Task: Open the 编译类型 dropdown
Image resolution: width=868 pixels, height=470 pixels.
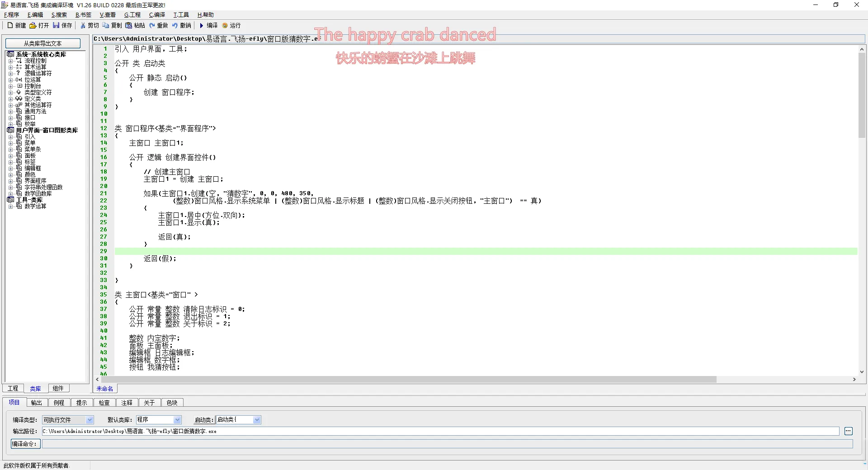Action: click(x=90, y=420)
